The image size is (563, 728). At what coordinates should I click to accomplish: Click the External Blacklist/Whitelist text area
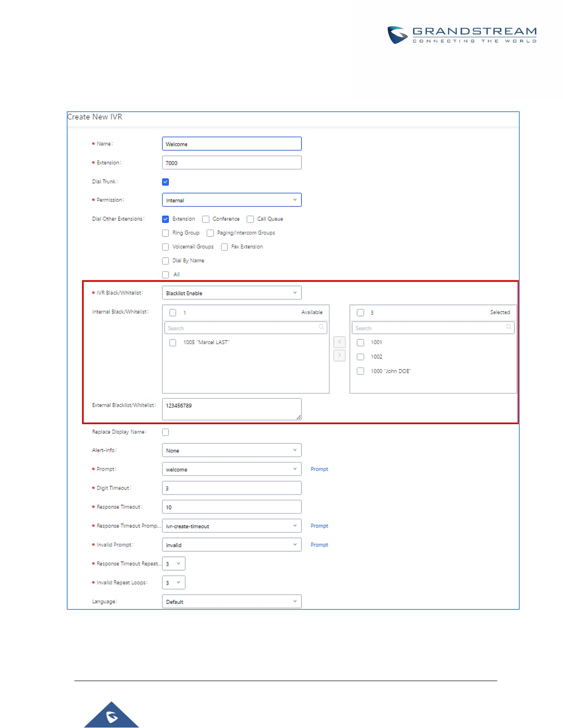coord(232,409)
